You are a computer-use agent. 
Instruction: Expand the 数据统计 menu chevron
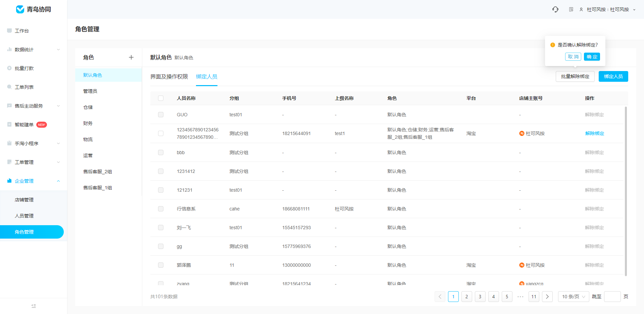58,50
